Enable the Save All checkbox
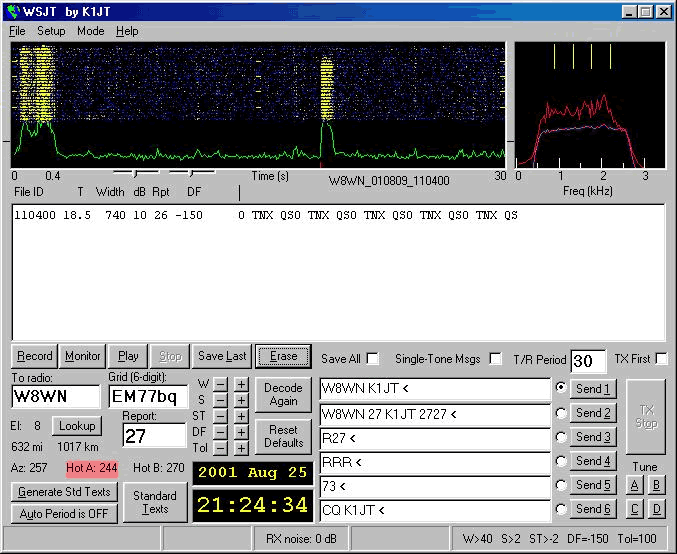677x554 pixels. click(x=373, y=359)
